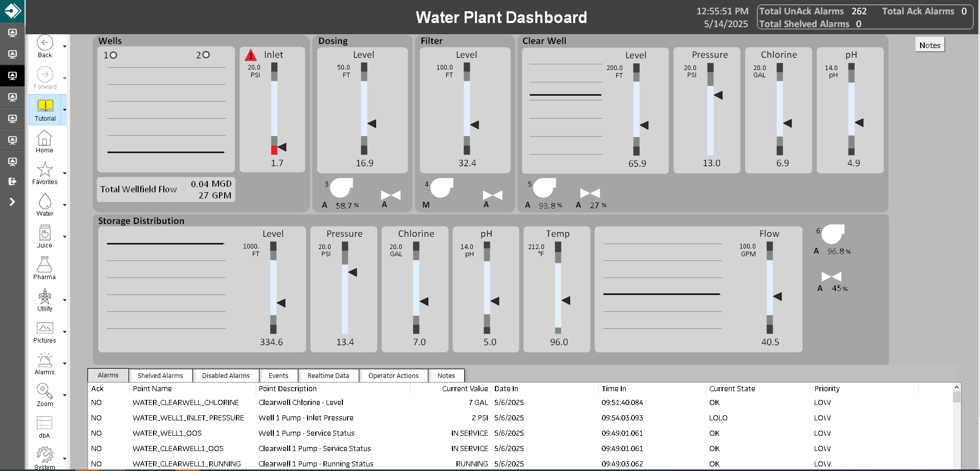Expand the dropdown arrow beside Back
This screenshot has width=980, height=471.
click(x=64, y=47)
